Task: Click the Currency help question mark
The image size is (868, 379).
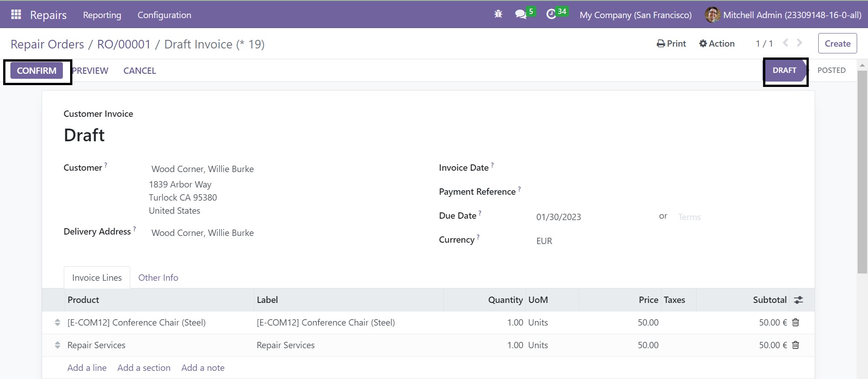Action: tap(478, 237)
